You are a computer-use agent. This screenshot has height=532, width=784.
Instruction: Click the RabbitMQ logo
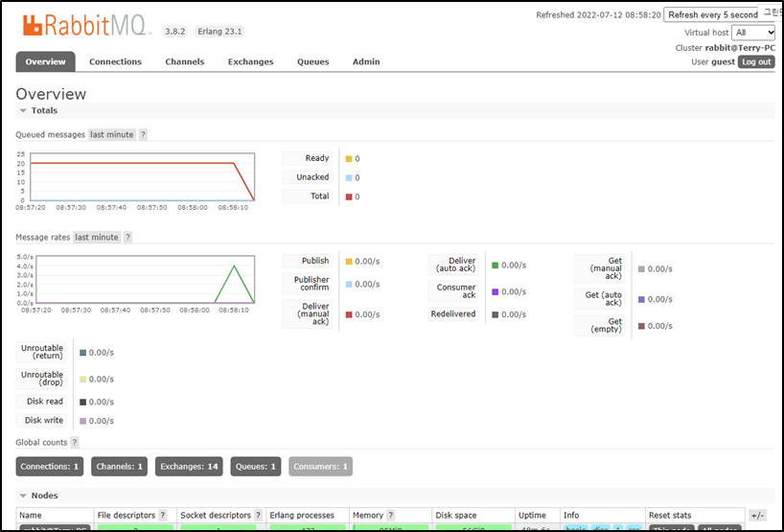click(85, 25)
